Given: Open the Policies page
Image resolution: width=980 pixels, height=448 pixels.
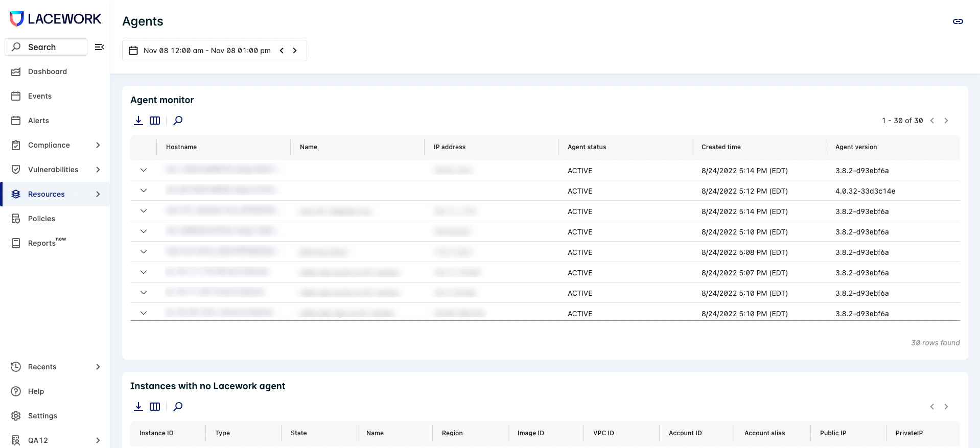Looking at the screenshot, I should click(41, 219).
